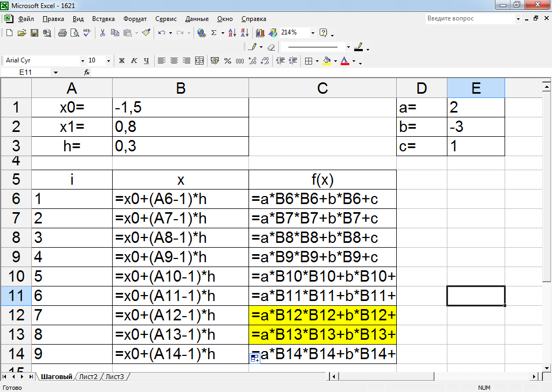
Task: Open Print Preview from the toolbar
Action: click(74, 33)
